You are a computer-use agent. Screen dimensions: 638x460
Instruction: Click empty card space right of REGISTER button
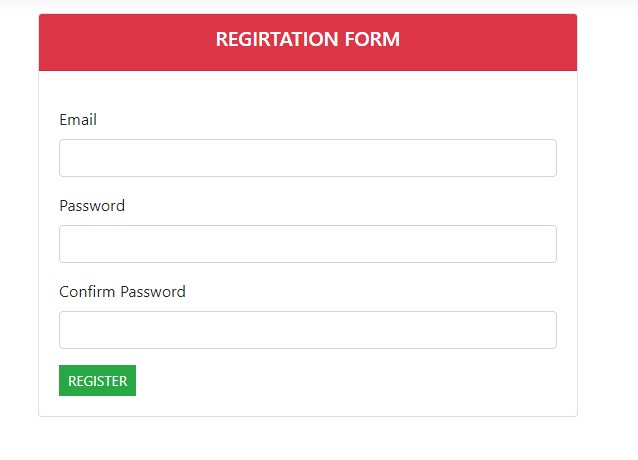(x=346, y=381)
